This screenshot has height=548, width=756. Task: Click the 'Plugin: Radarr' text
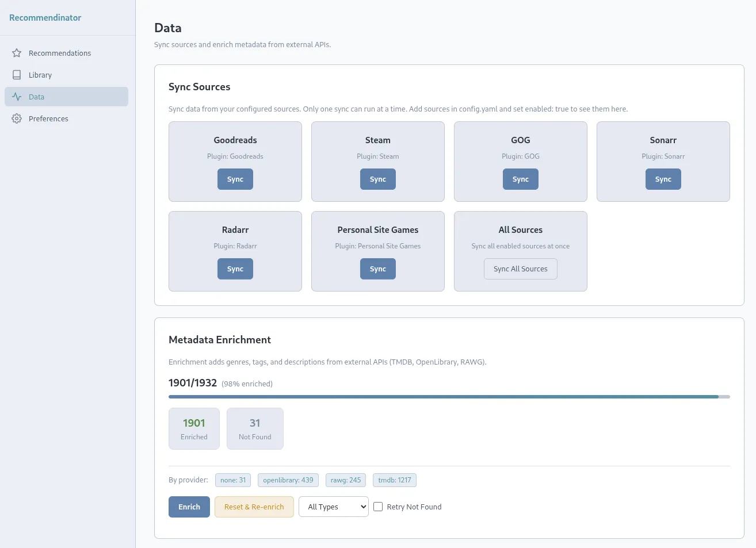pyautogui.click(x=235, y=246)
